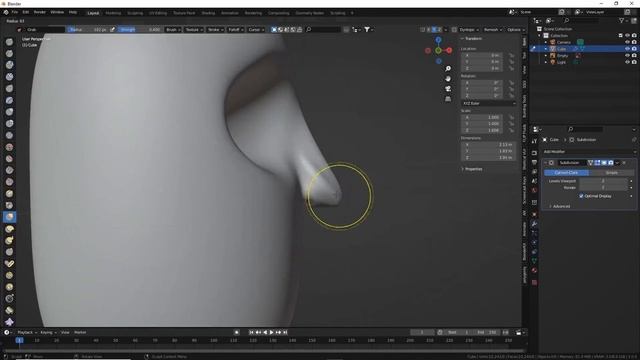Select the Crease sculpt brush
The width and height of the screenshot is (640, 360).
coord(9,135)
